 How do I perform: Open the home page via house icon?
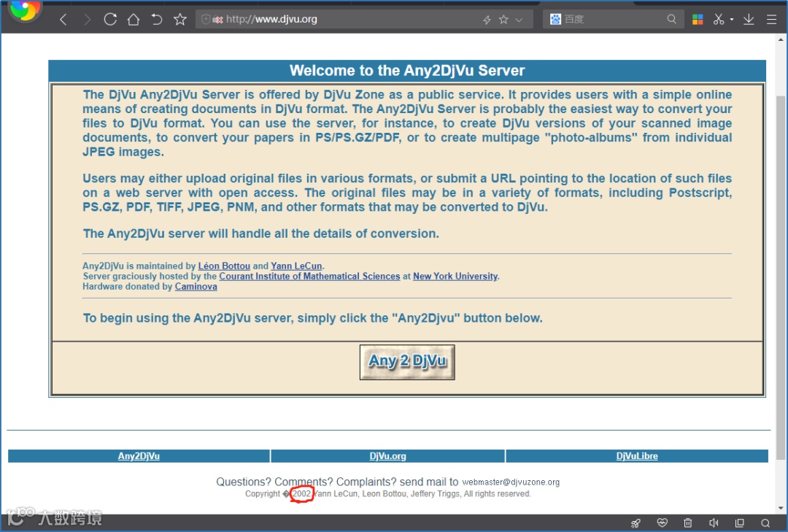(134, 20)
